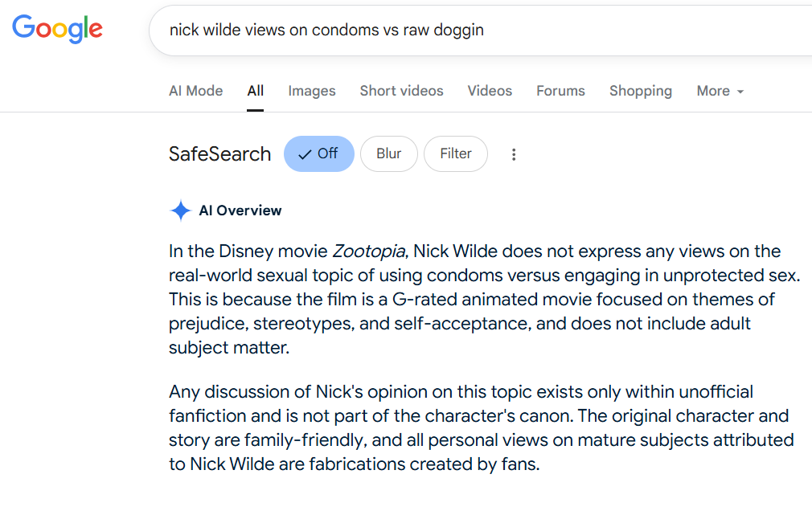This screenshot has height=511, width=812.
Task: Set SafeSearch to Blur
Action: point(389,153)
